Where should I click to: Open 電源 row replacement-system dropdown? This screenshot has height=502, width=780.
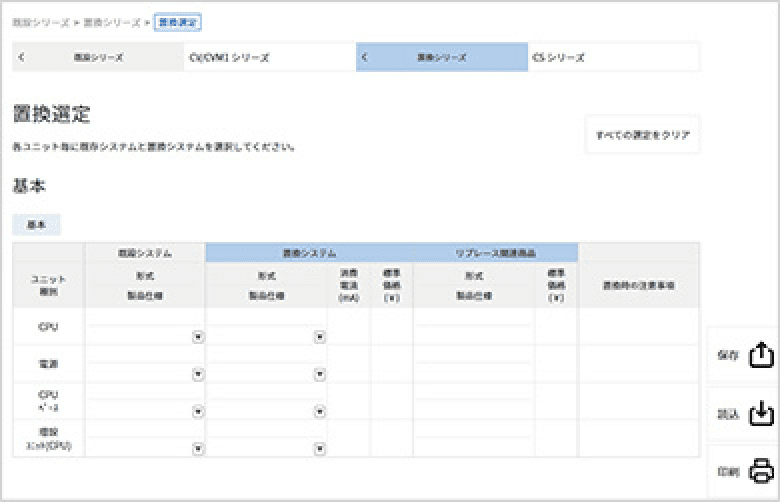coord(320,374)
